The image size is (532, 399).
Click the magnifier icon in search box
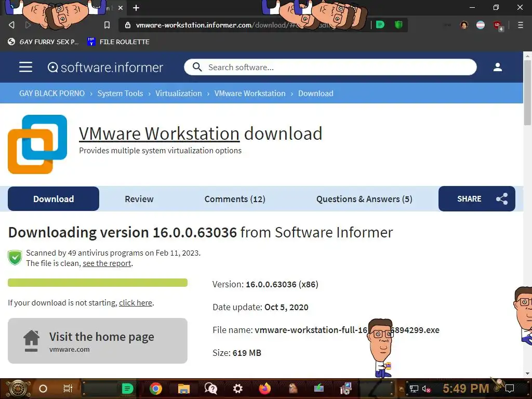point(197,67)
